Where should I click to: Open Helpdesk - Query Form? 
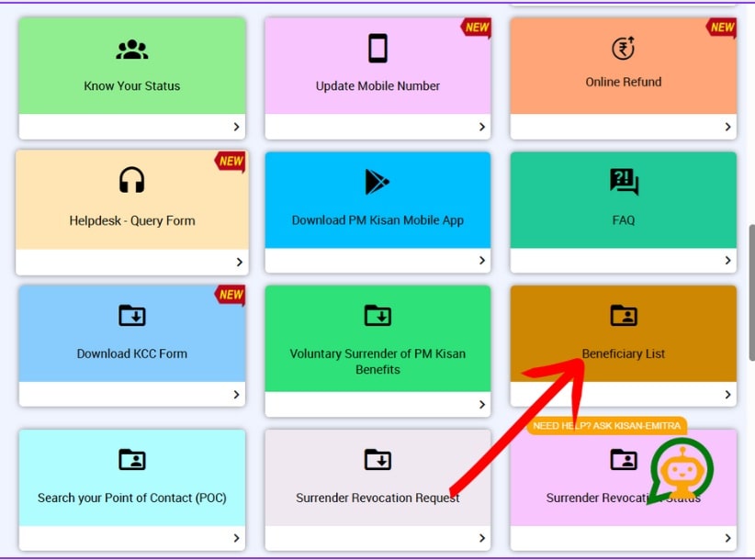coord(132,221)
